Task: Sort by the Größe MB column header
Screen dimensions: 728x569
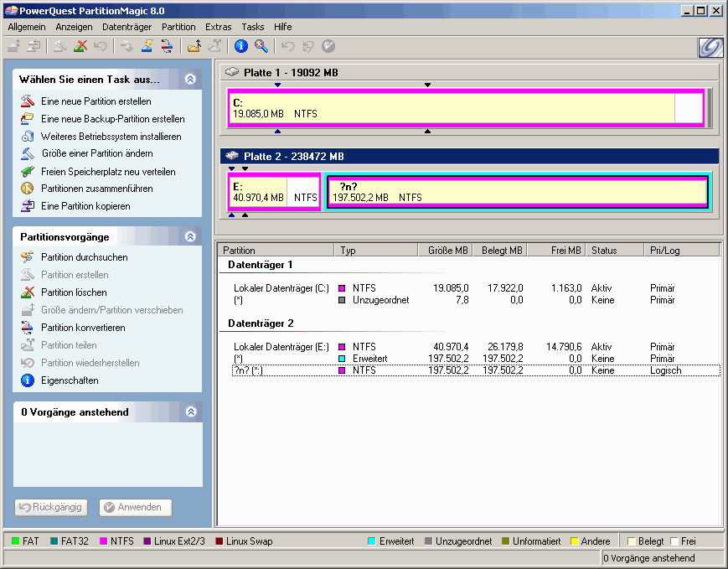Action: click(445, 250)
